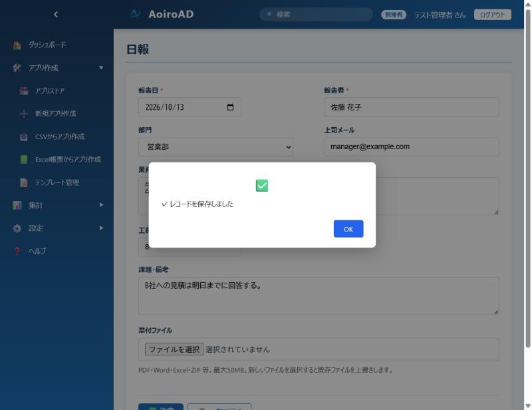Image resolution: width=532 pixels, height=410 pixels.
Task: Click the 日報 page heading
Action: 138,49
